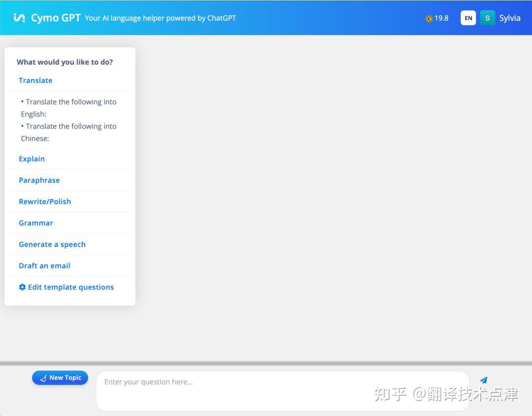The width and height of the screenshot is (532, 416).
Task: Expand the Draft an email section
Action: pyautogui.click(x=44, y=266)
